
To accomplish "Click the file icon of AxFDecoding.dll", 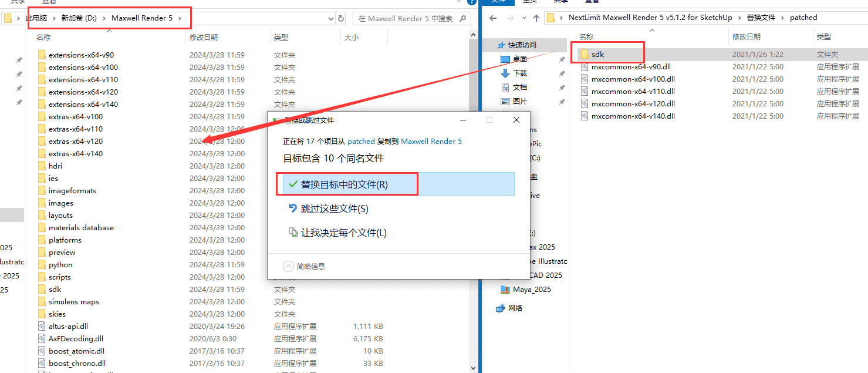I will [42, 338].
